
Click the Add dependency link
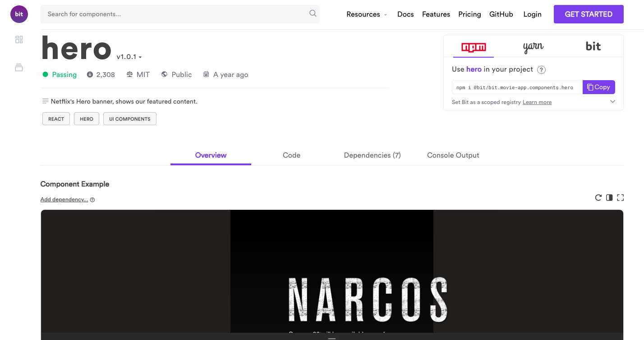tap(64, 199)
